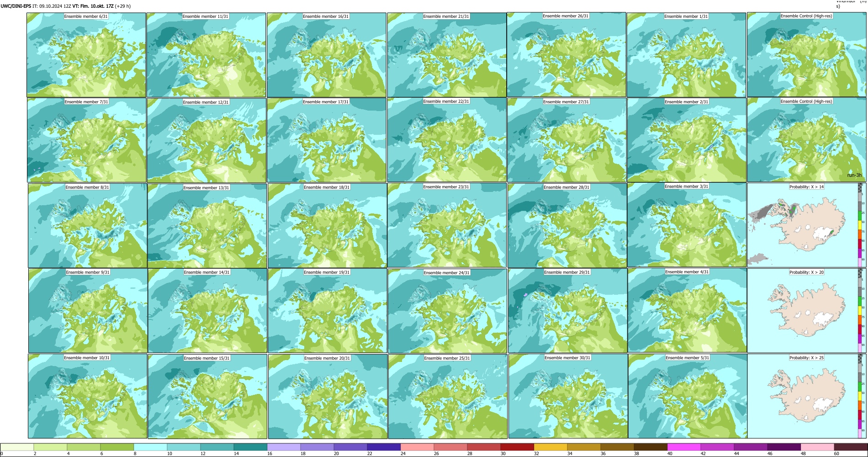868x457 pixels.
Task: Pick the Ensemble member 24/31 map
Action: click(447, 311)
